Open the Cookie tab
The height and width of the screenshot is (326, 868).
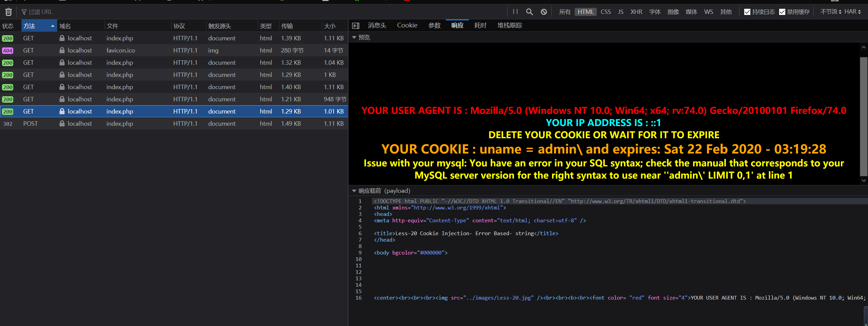point(407,25)
